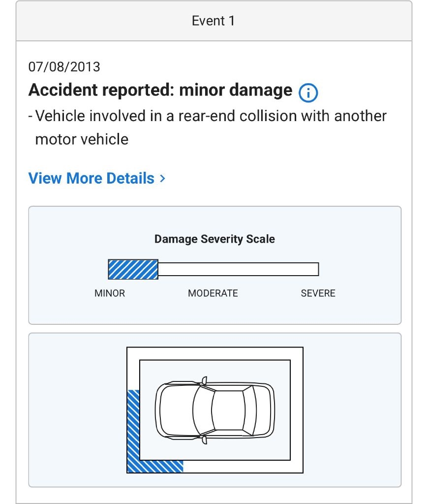Tap the SEVERE severity label
Screen dimensions: 428x504
click(318, 293)
